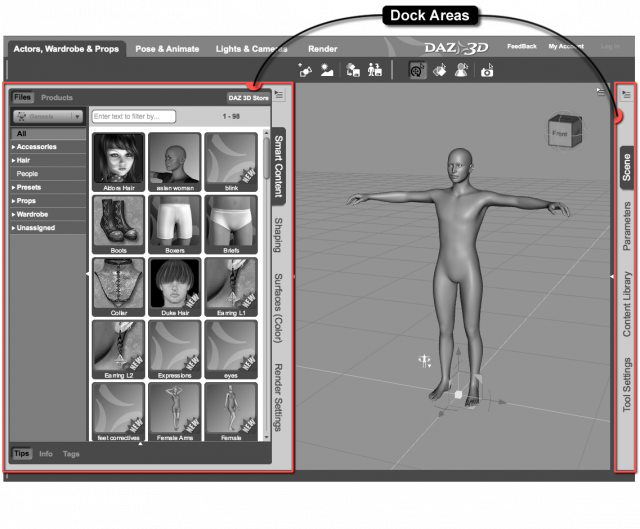Switch to Lights & Cameras tab
Viewport: 640px width, 529px height.
point(251,49)
